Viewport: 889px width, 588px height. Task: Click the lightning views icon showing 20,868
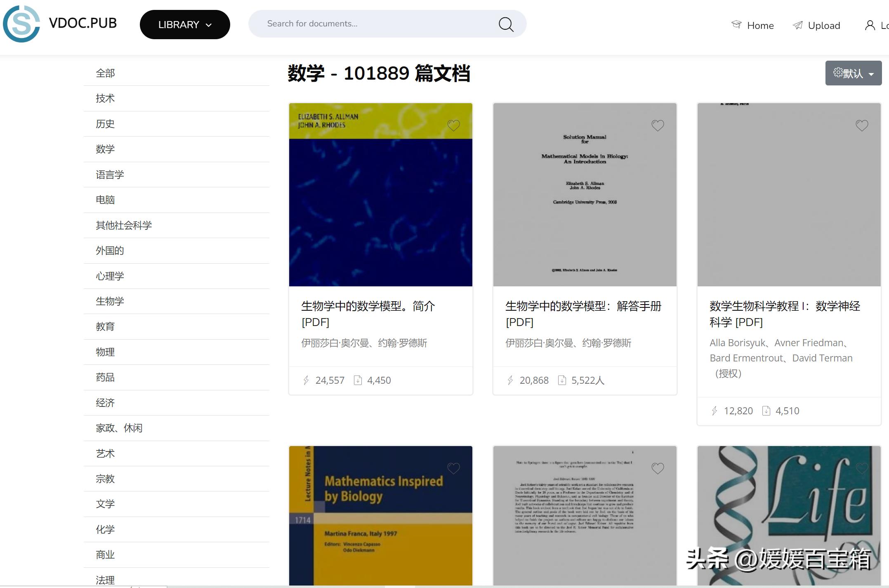click(511, 380)
